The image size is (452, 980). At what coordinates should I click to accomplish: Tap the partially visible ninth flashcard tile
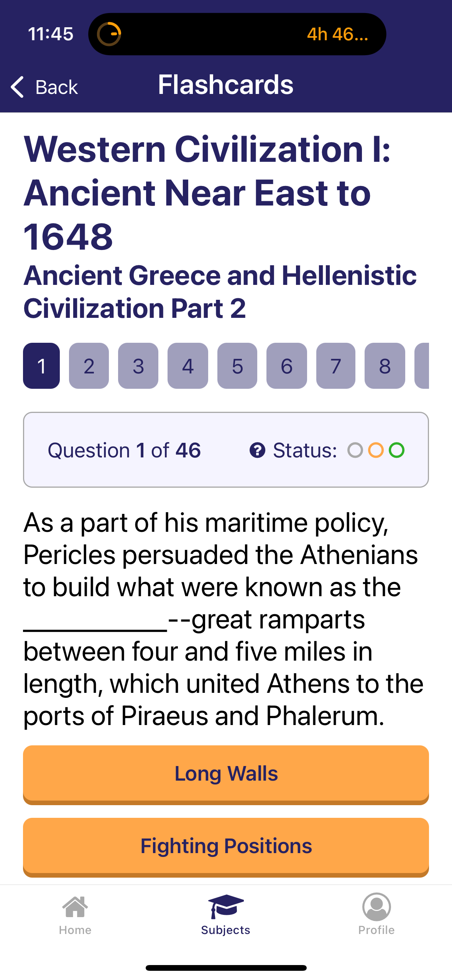[x=422, y=366]
